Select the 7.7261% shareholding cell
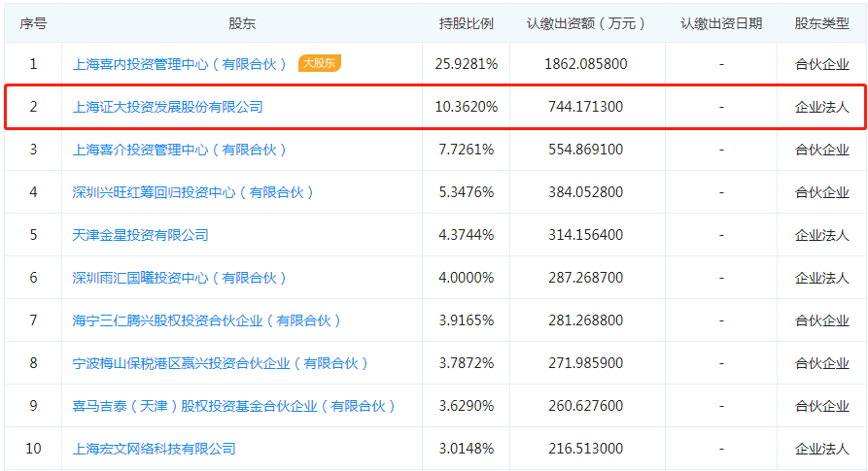Image resolution: width=868 pixels, height=471 pixels. (x=467, y=150)
